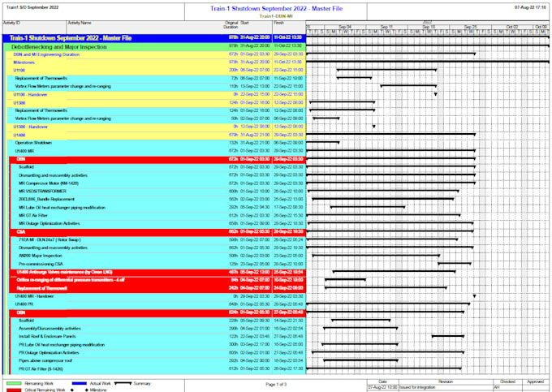The height and width of the screenshot is (392, 552).
Task: Click the Train1 S/D September 2022 header label
Action: [32, 7]
